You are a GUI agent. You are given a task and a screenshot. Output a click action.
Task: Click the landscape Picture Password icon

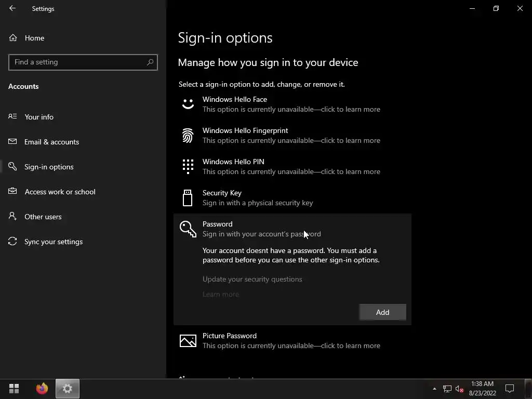pyautogui.click(x=188, y=341)
